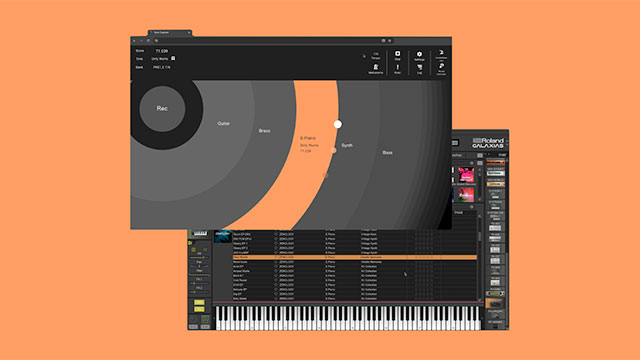The width and height of the screenshot is (640, 360).
Task: Click a key on the Galaxias piano keyboard
Action: [x=347, y=318]
